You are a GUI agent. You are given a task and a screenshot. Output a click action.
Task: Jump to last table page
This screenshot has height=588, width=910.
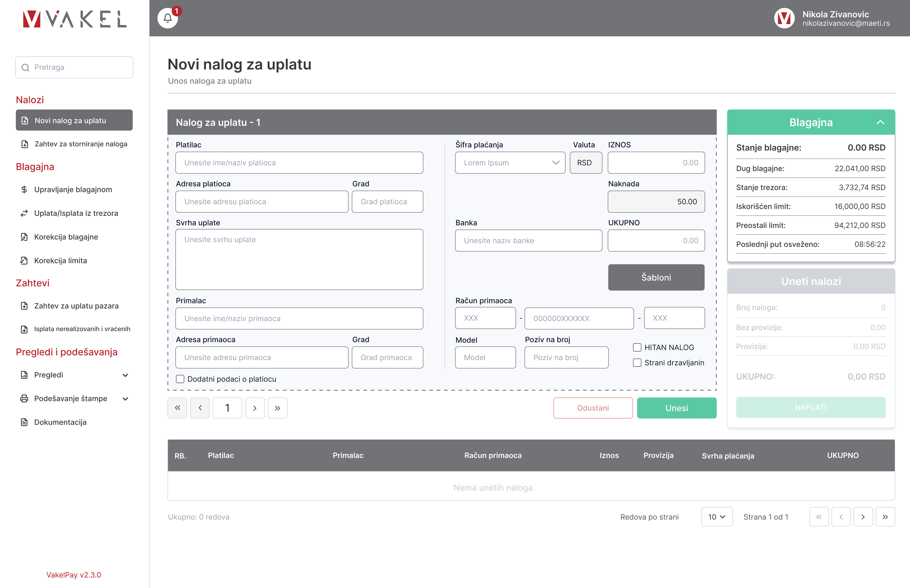click(885, 517)
